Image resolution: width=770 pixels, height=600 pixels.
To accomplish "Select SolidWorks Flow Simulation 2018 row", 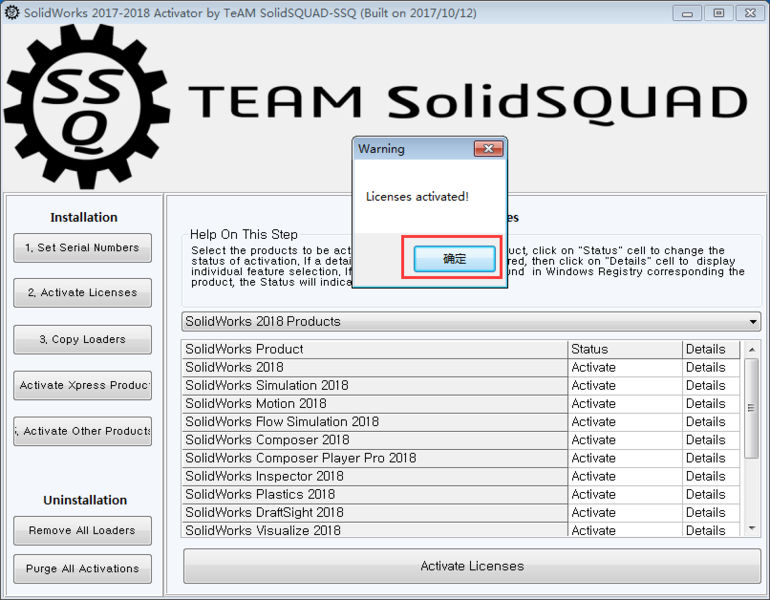I will [375, 422].
